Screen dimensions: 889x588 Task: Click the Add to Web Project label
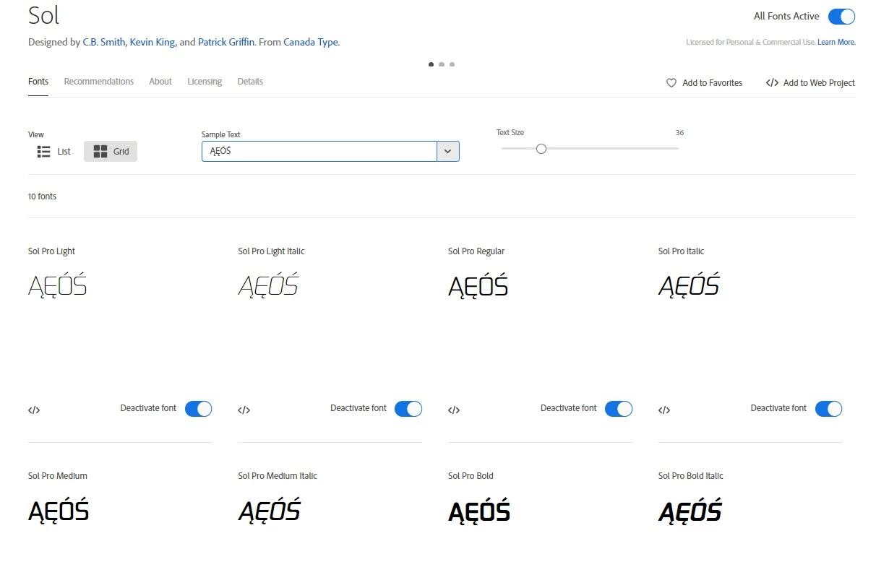coord(819,83)
